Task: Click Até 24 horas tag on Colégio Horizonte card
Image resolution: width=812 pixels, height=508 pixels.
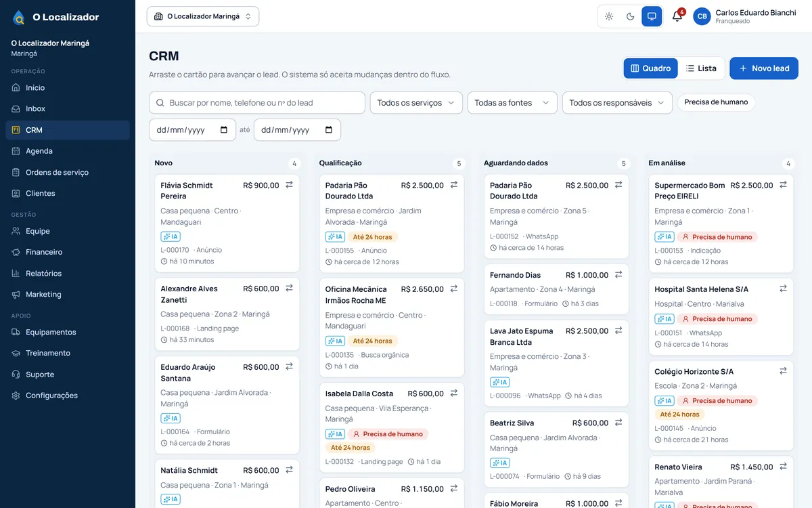Action: (x=679, y=415)
